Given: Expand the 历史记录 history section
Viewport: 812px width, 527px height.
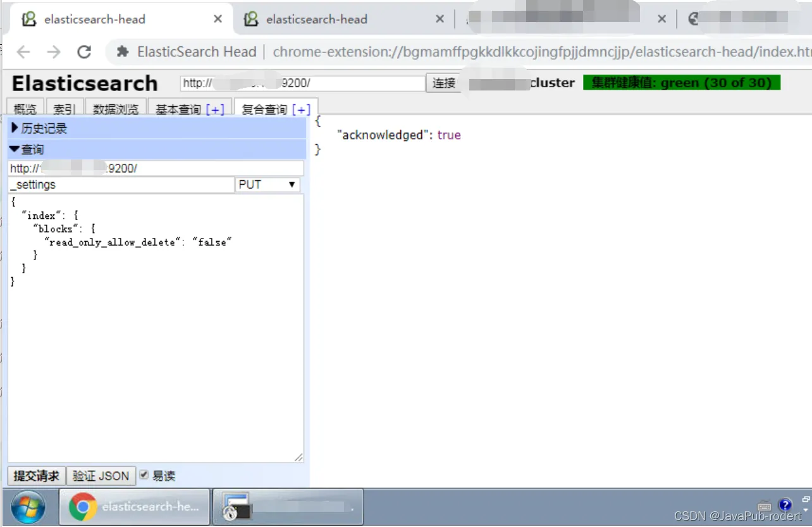Looking at the screenshot, I should [x=156, y=128].
